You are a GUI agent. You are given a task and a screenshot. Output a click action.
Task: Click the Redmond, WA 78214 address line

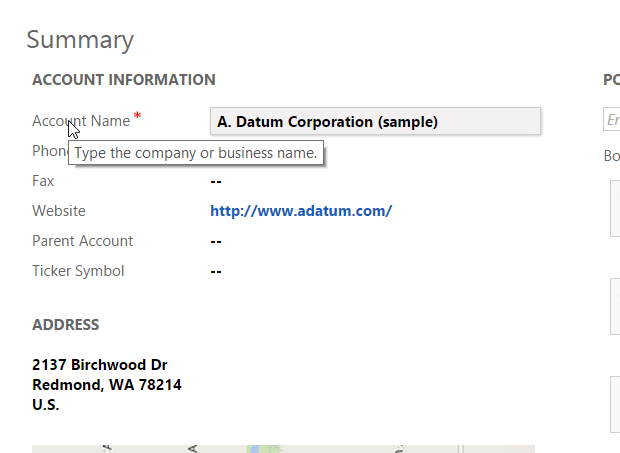[107, 385]
